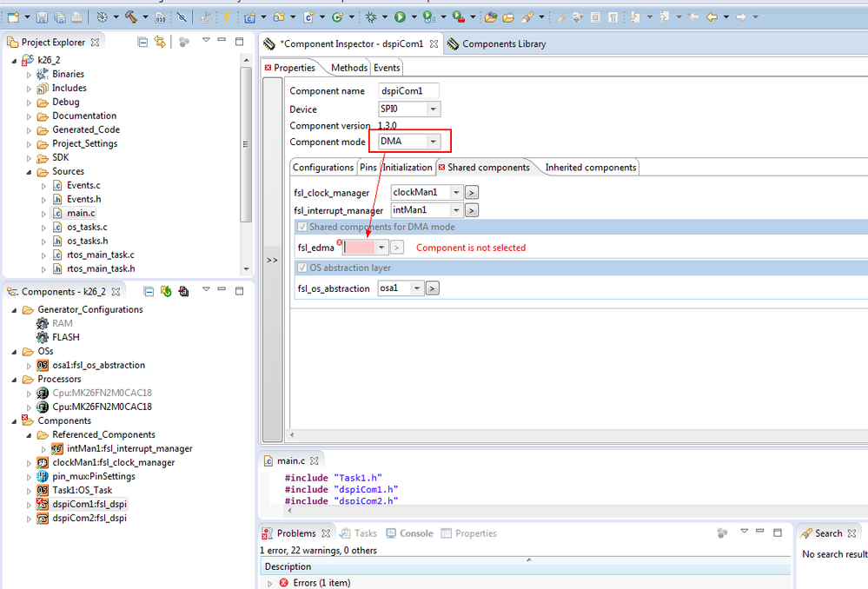Expand the Binaries folder
This screenshot has width=868, height=589.
(29, 74)
